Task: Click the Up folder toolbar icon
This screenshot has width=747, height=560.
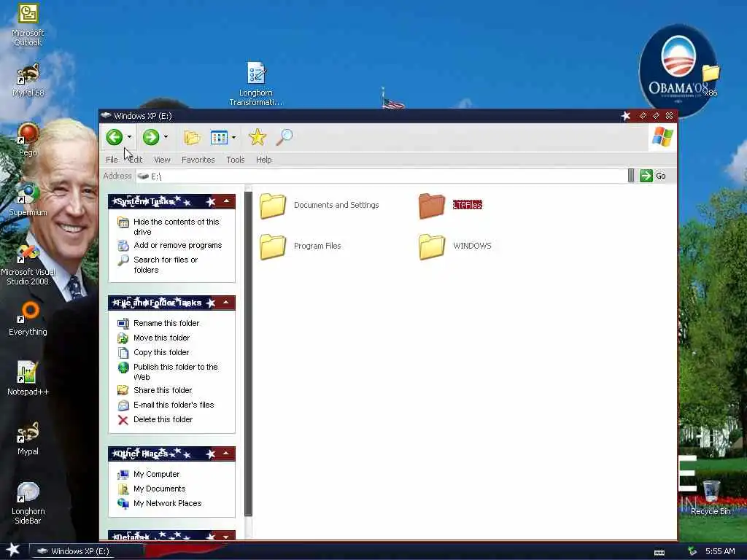Action: point(192,138)
